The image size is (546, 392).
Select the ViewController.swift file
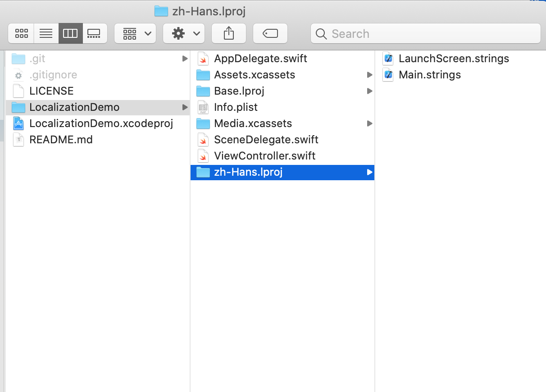click(264, 156)
